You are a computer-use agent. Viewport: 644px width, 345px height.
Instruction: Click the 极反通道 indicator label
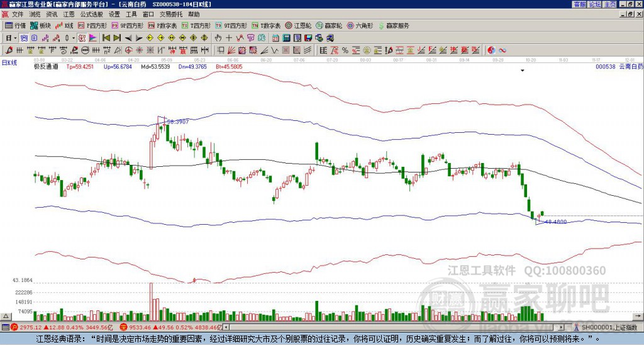(46, 66)
